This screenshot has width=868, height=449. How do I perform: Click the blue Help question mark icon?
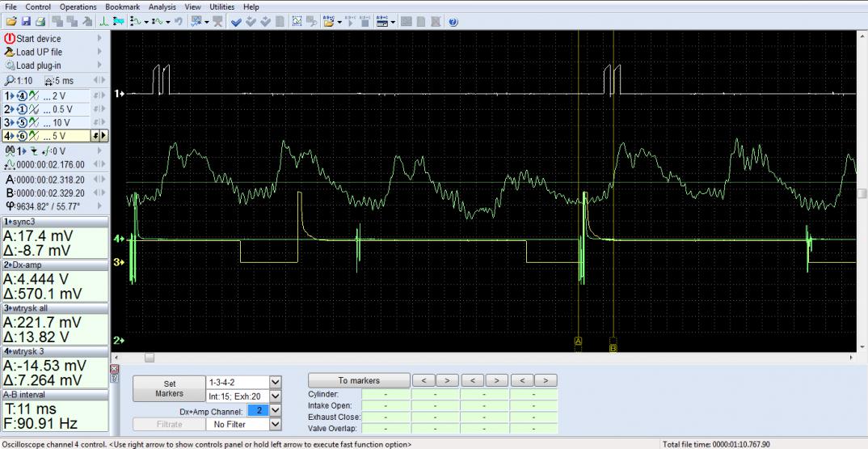click(453, 21)
